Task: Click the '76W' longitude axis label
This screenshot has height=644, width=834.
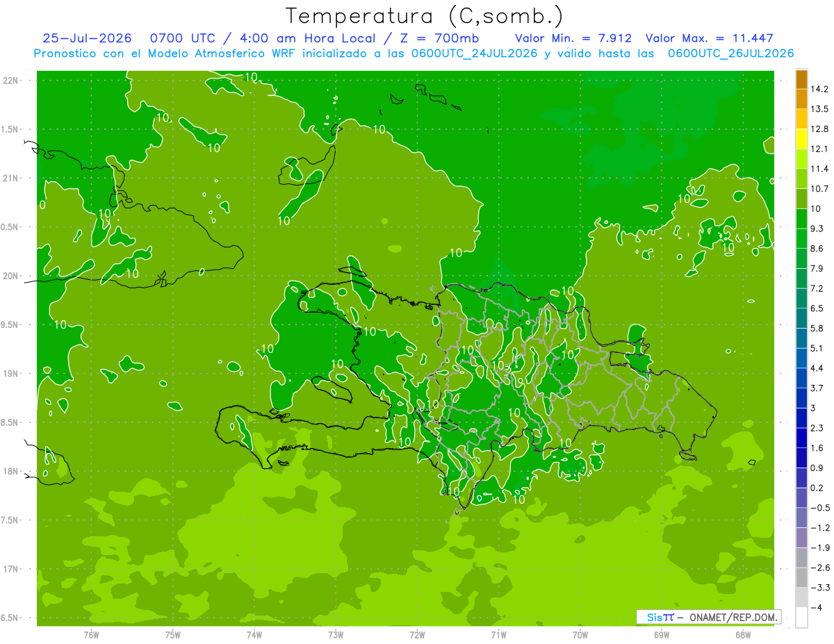Action: [91, 634]
